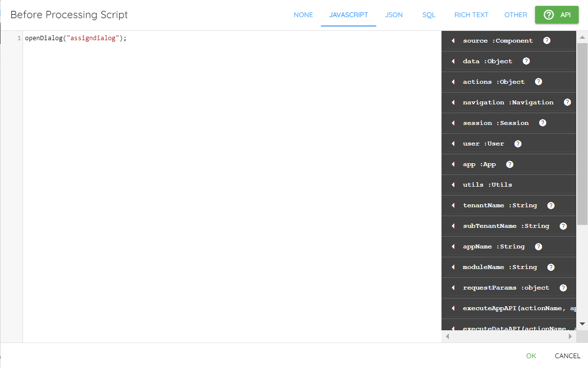588x368 pixels.
Task: Expand the source :Component entry arrow
Action: [453, 41]
